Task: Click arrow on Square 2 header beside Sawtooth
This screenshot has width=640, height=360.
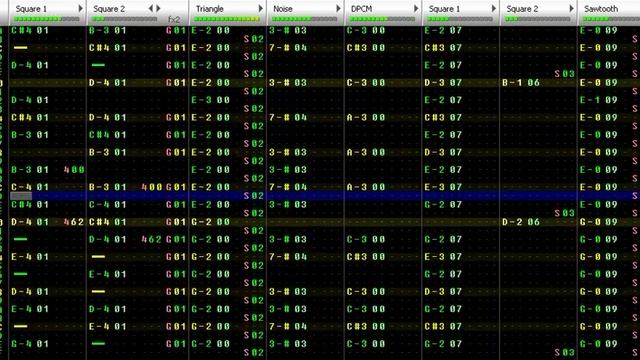Action: 571,9
